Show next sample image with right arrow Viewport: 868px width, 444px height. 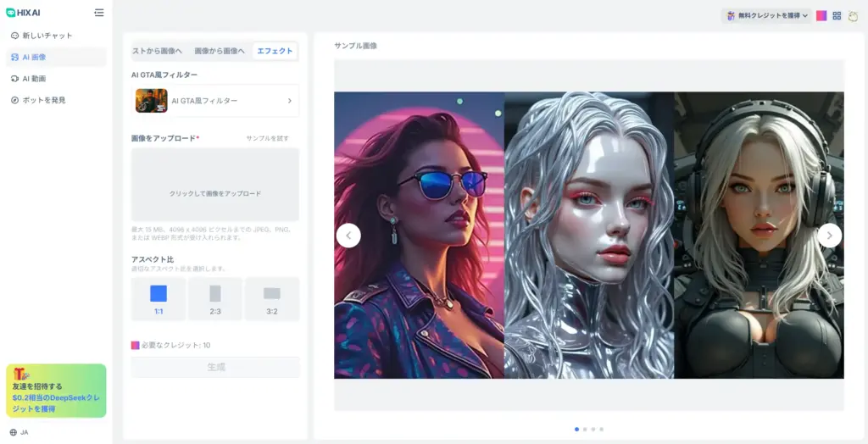point(830,236)
